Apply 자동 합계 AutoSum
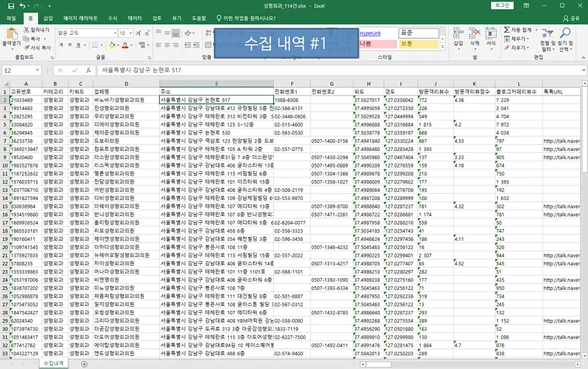This screenshot has height=369, width=588. click(x=518, y=30)
